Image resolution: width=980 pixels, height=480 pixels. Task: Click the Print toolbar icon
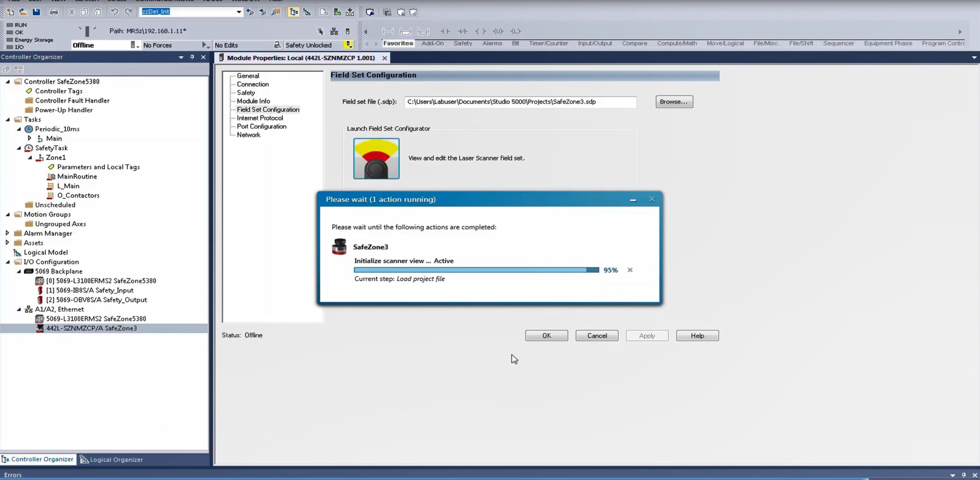(x=54, y=12)
